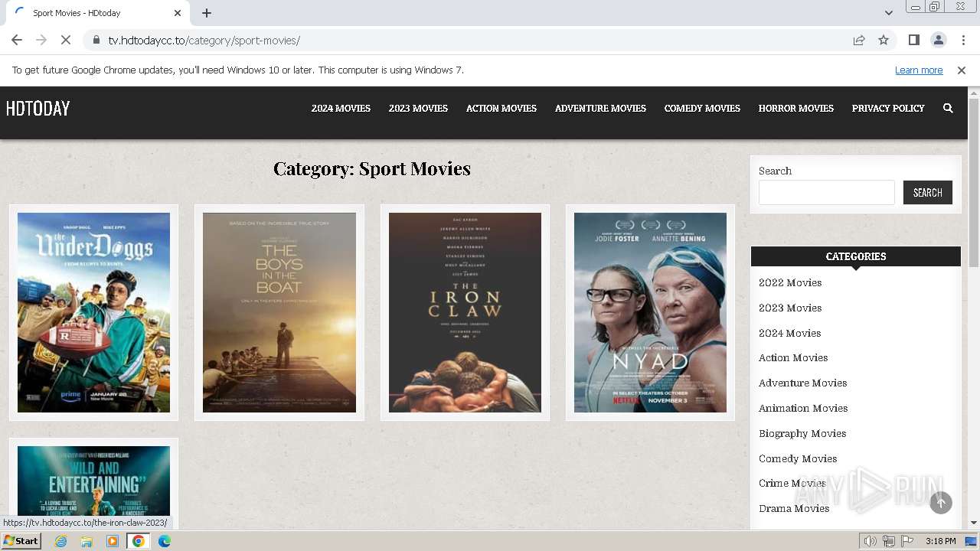The image size is (980, 551).
Task: Open the 2023 MOVIES menu
Action: [x=418, y=109]
